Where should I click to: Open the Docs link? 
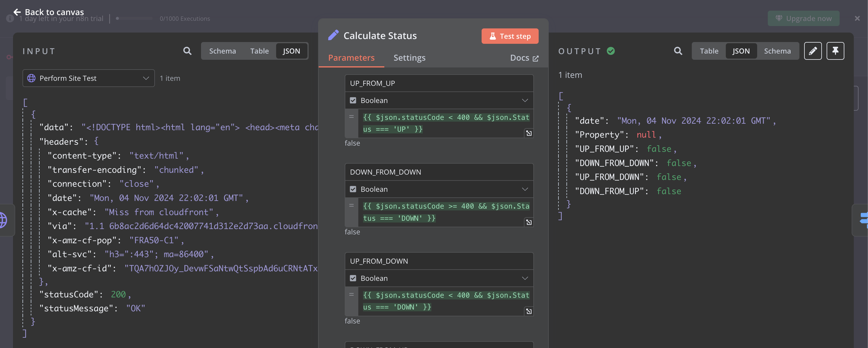click(524, 58)
